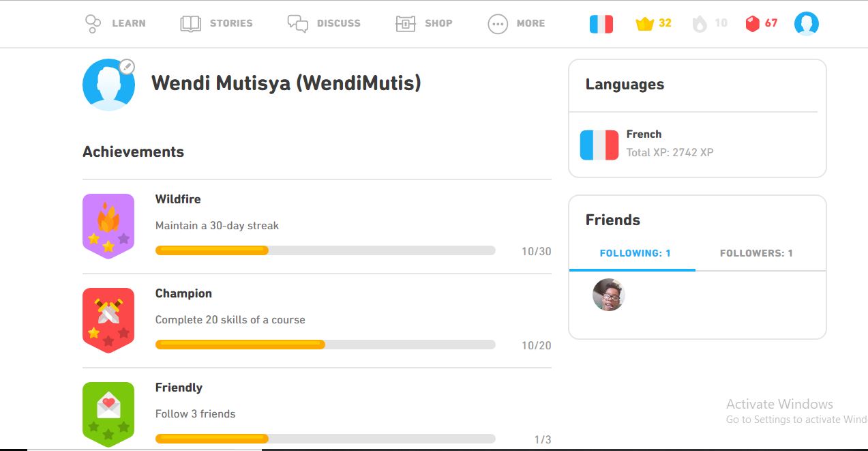Viewport: 868px width, 451px height.
Task: Click the red gem icon
Action: point(752,24)
